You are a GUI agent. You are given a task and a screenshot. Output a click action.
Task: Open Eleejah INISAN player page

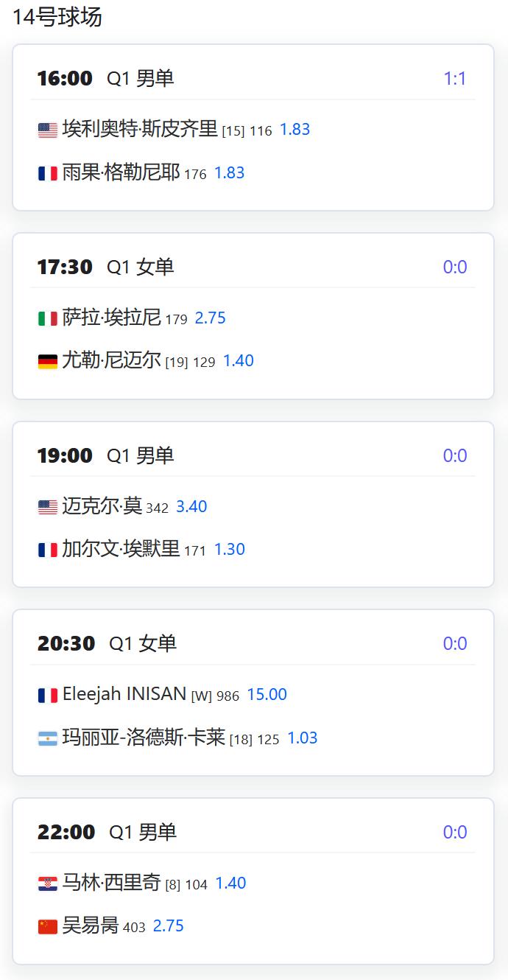(124, 694)
